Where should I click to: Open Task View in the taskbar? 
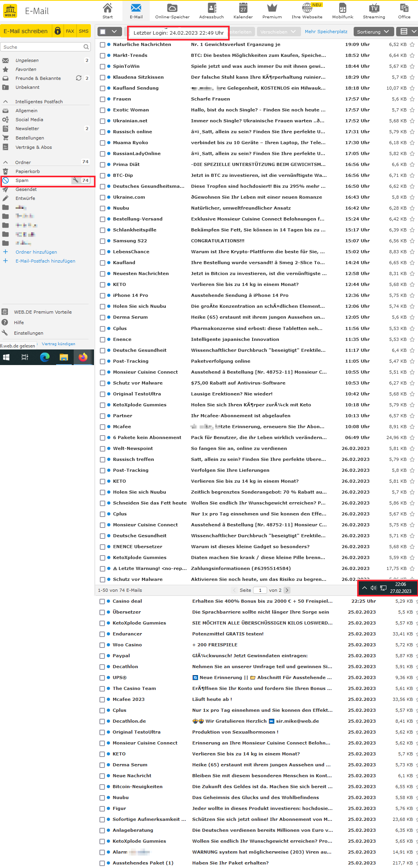[x=25, y=357]
